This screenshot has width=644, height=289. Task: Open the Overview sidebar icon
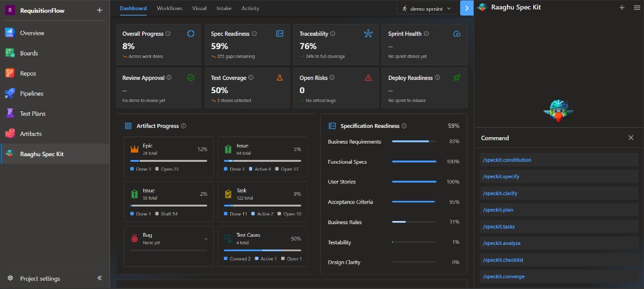tap(10, 33)
